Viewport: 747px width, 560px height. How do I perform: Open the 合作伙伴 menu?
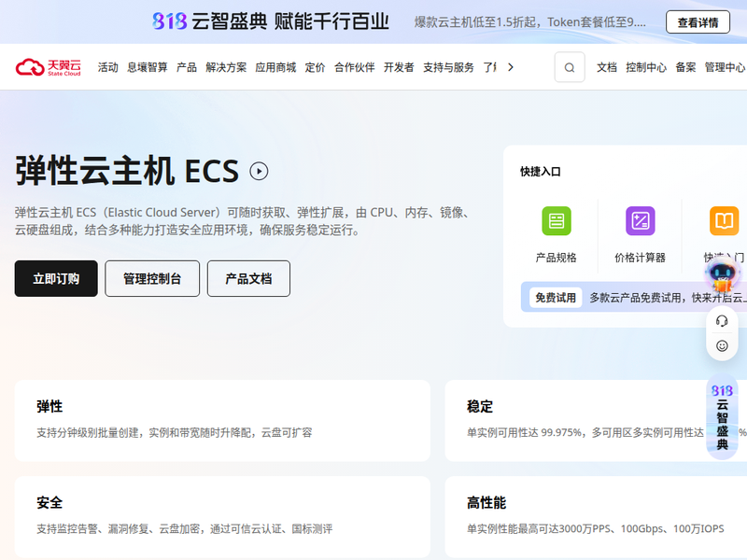354,67
